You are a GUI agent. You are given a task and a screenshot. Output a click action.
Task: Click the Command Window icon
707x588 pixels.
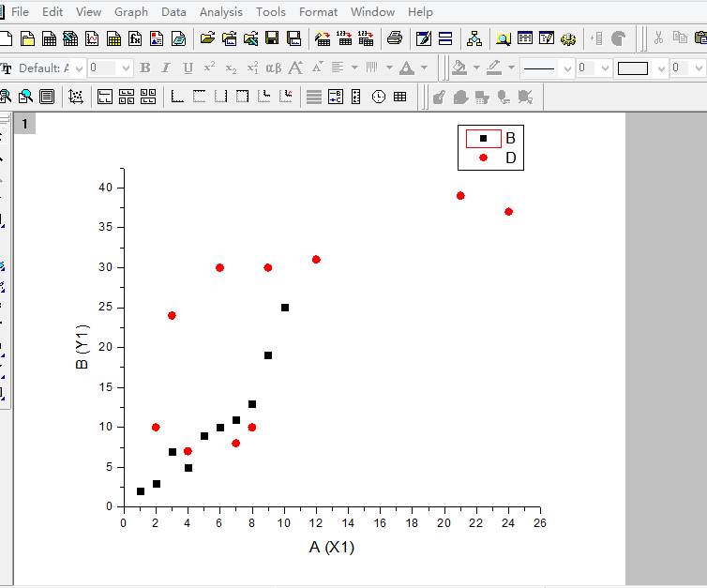(x=547, y=38)
